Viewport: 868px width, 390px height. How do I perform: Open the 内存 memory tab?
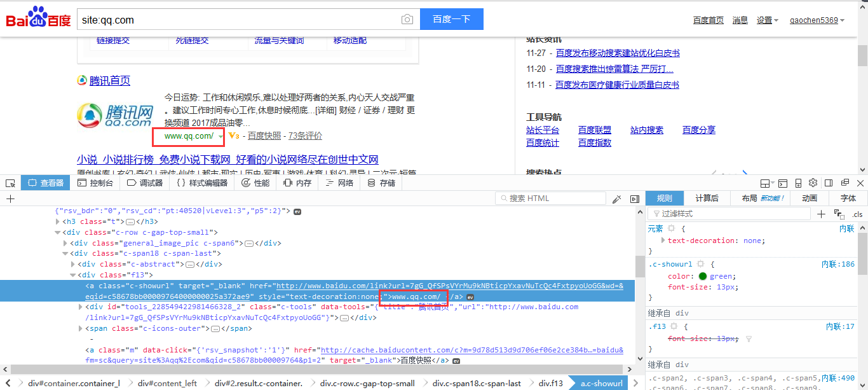click(x=297, y=183)
